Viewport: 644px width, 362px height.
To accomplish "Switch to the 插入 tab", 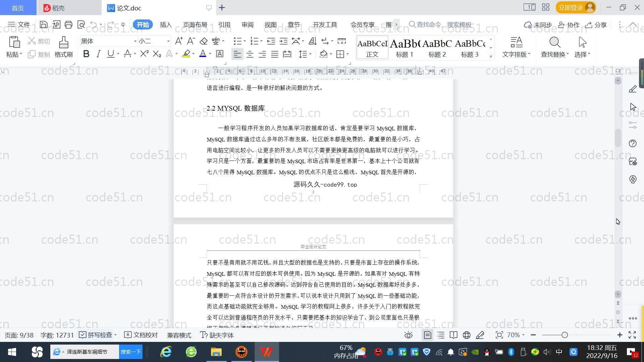I will (x=166, y=24).
